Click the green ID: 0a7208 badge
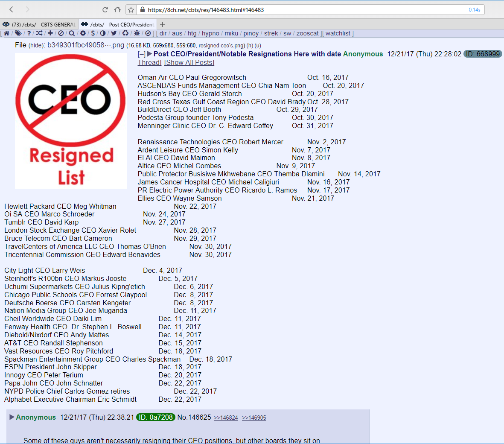 [156, 417]
